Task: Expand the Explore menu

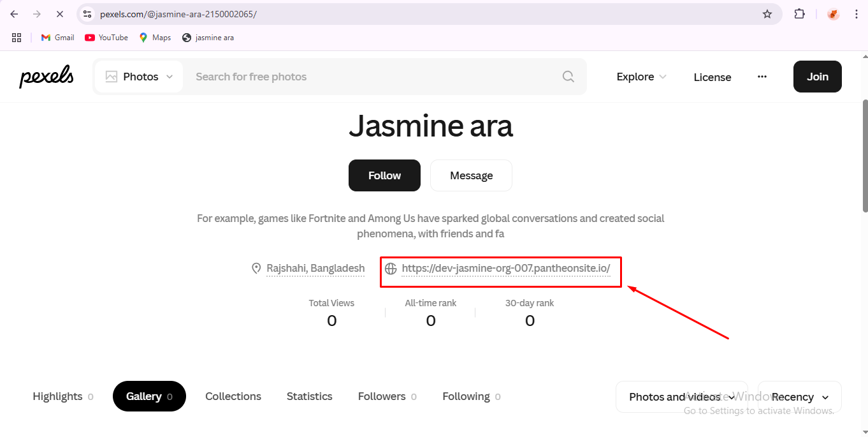Action: click(x=641, y=77)
